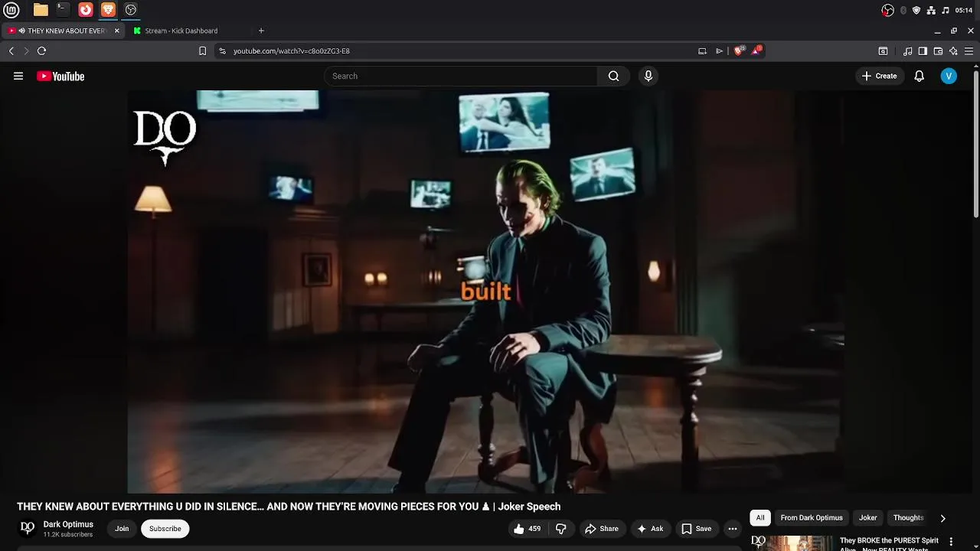Go back to the previous page
Screen dimensions: 980x551
(x=11, y=51)
